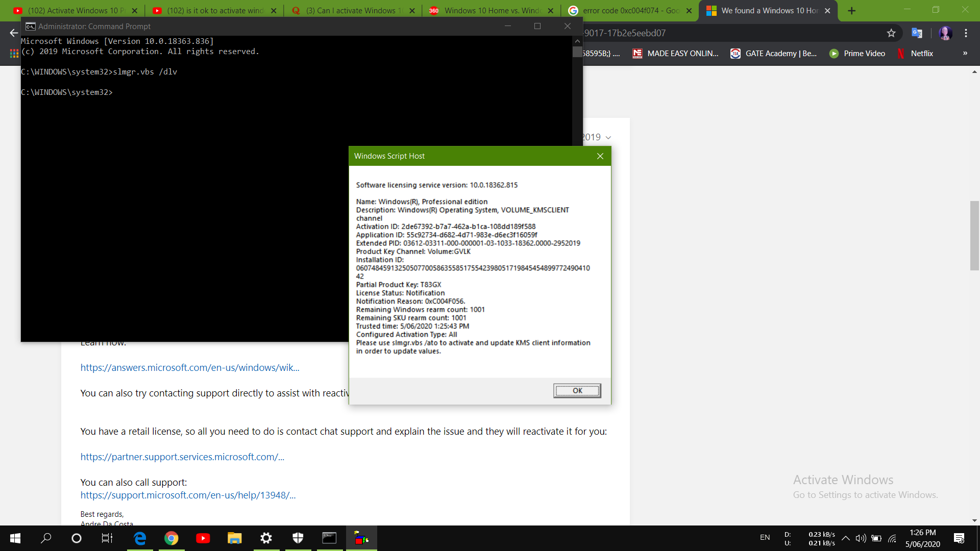Open answers.microsoft.com wiki link

(x=190, y=368)
